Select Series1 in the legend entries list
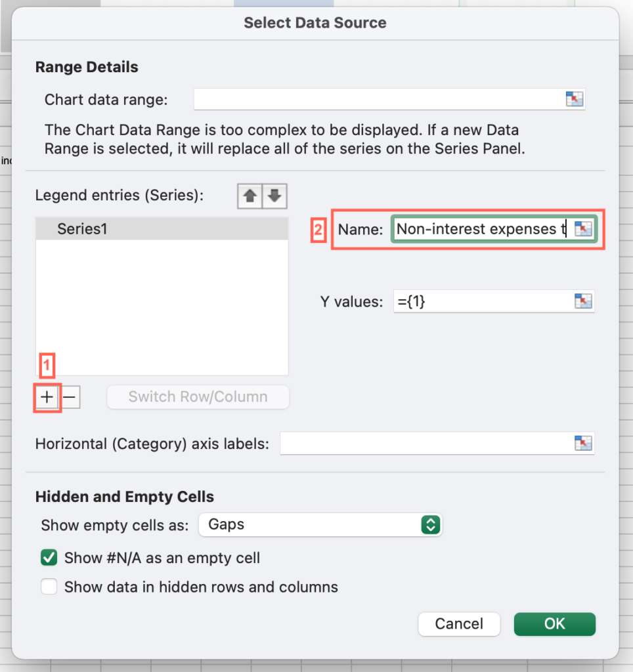Image resolution: width=633 pixels, height=672 pixels. tap(162, 229)
